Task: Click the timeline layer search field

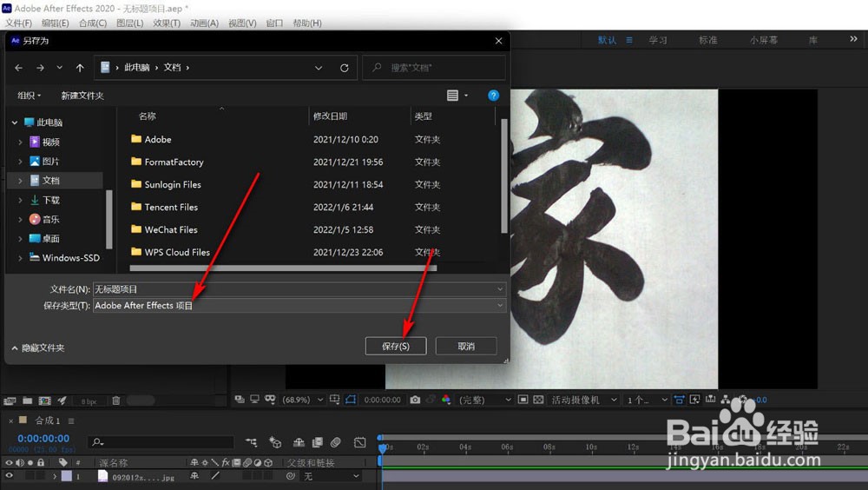Action: pyautogui.click(x=161, y=441)
